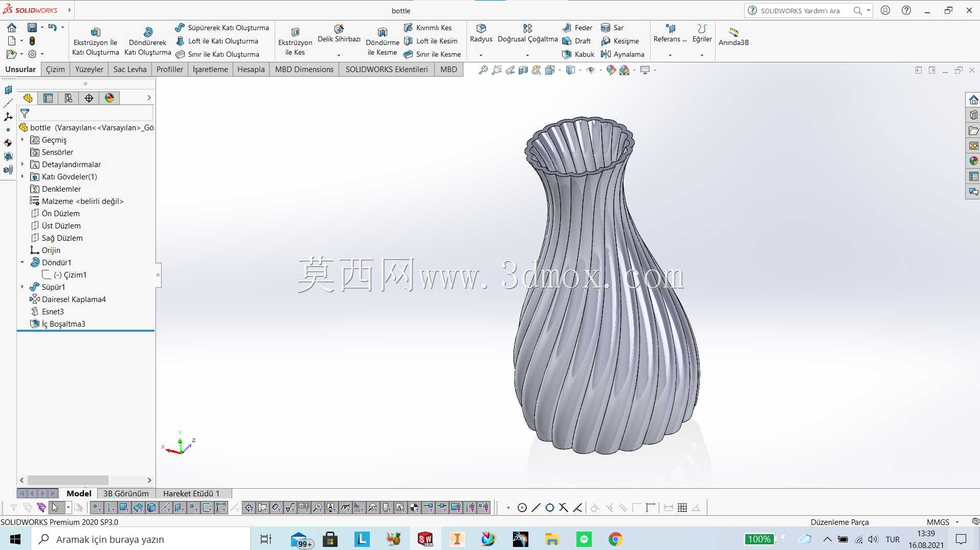Select Doğrusal Çoğaltma pattern tool

(x=527, y=34)
